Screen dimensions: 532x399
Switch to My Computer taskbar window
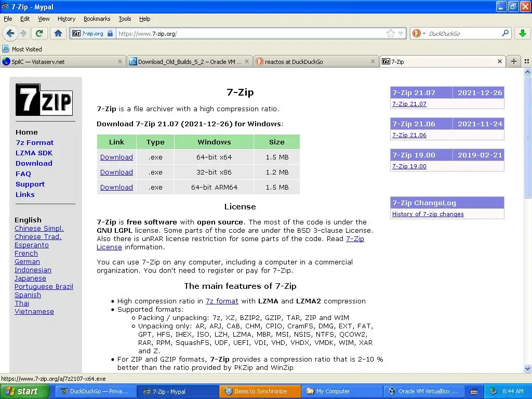click(x=342, y=391)
